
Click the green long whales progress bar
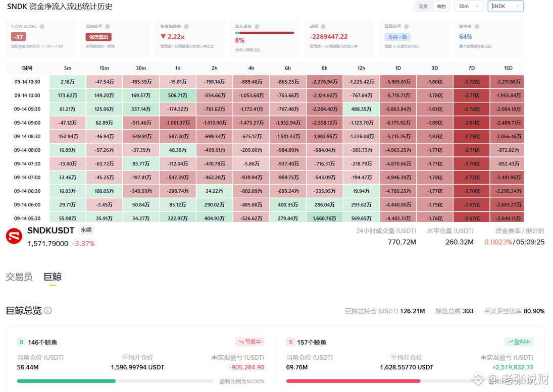66,381
